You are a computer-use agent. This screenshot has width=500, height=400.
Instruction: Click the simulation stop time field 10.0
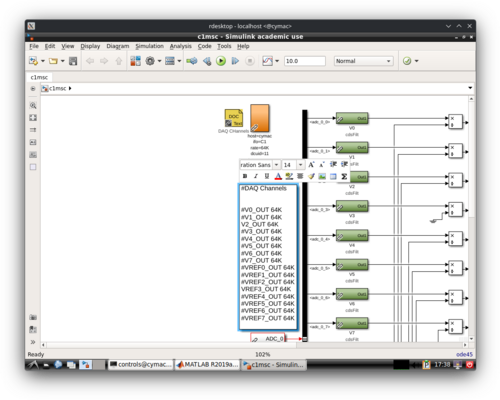(305, 61)
